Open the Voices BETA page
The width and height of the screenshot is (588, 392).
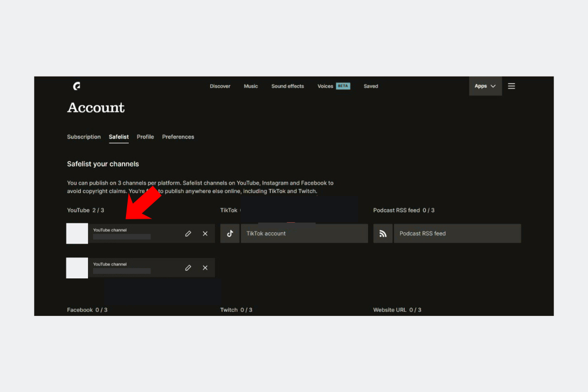pos(333,86)
